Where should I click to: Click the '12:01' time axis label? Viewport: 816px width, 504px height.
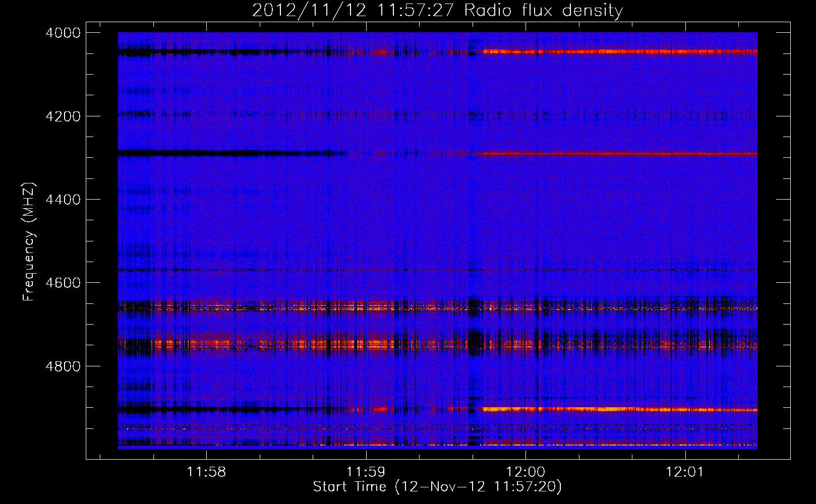(685, 472)
